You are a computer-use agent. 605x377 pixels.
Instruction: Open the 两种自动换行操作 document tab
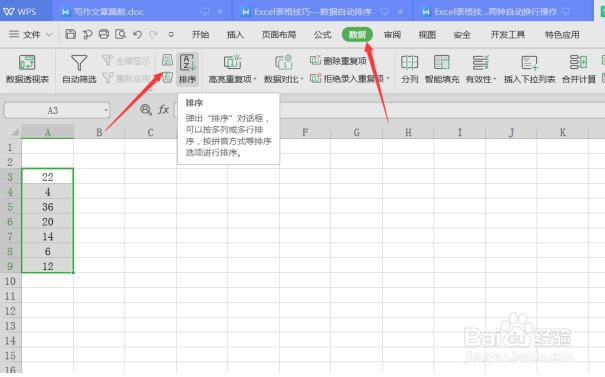tap(503, 12)
